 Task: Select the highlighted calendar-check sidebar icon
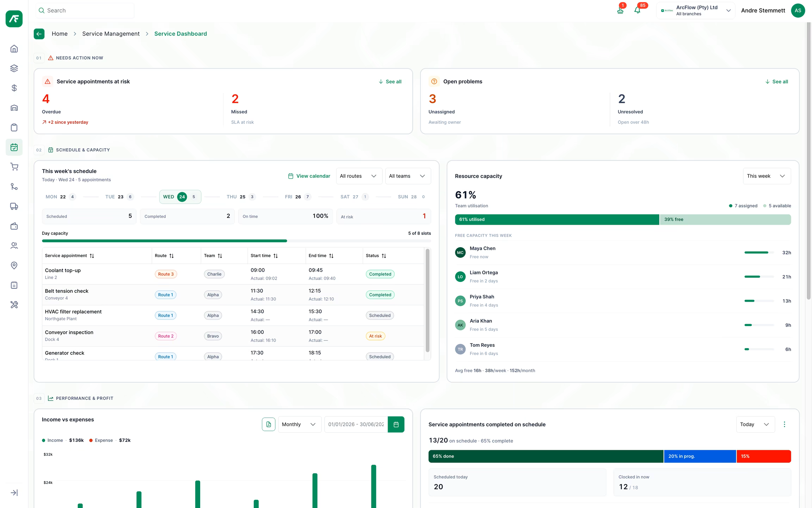click(14, 147)
